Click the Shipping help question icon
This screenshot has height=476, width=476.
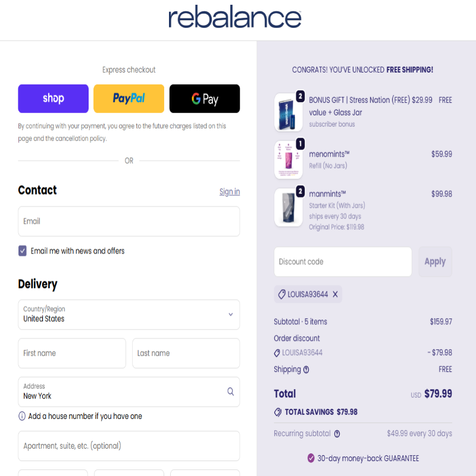(x=306, y=369)
